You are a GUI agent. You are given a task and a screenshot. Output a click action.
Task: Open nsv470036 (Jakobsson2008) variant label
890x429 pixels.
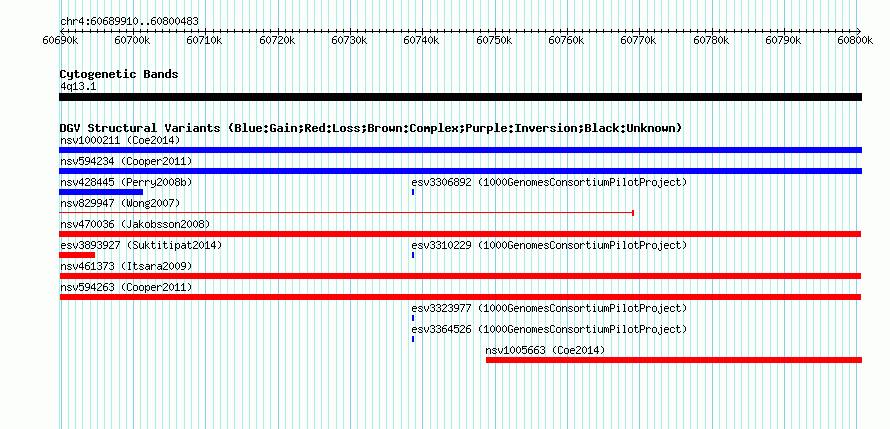tap(135, 224)
